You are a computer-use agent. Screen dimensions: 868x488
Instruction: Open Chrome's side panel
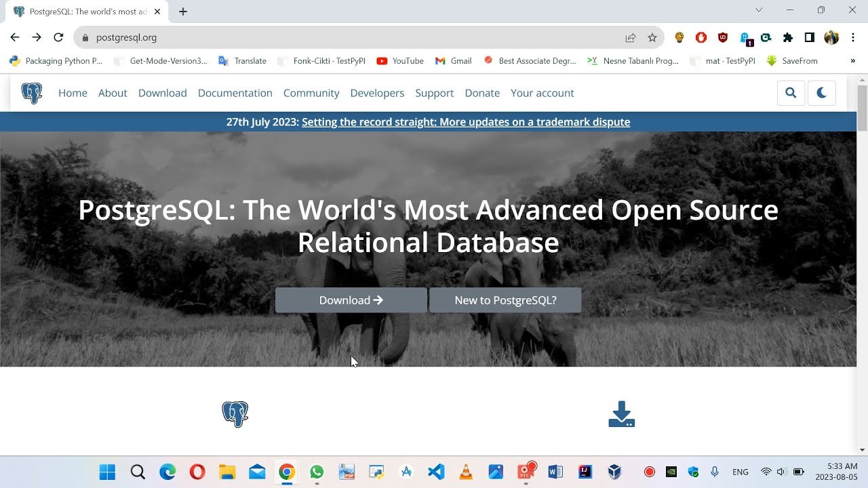(810, 38)
